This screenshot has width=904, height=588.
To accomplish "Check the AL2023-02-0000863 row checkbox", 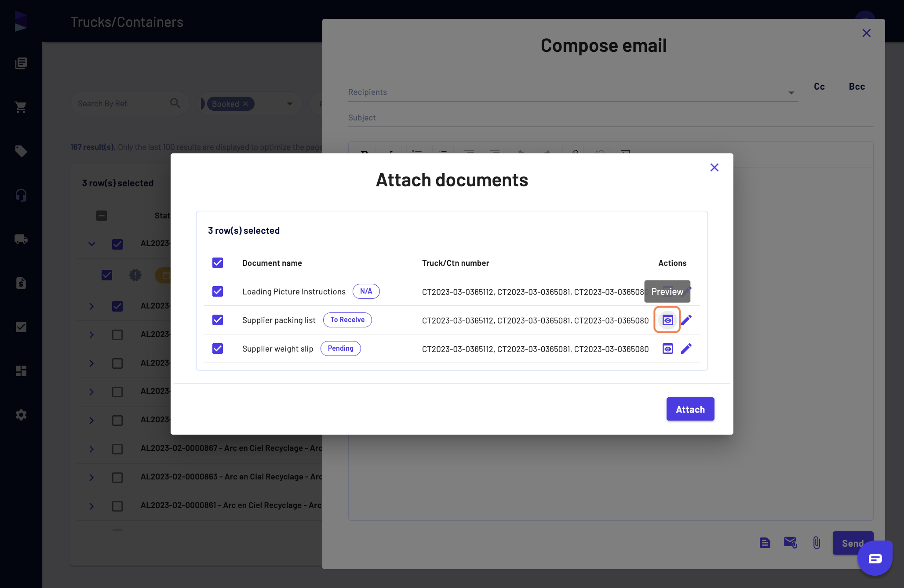I will point(117,478).
